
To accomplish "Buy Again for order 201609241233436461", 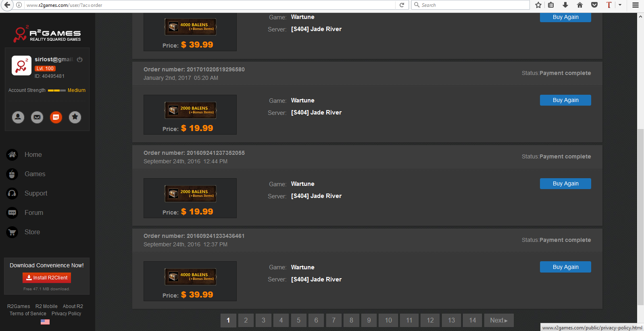I will [565, 267].
